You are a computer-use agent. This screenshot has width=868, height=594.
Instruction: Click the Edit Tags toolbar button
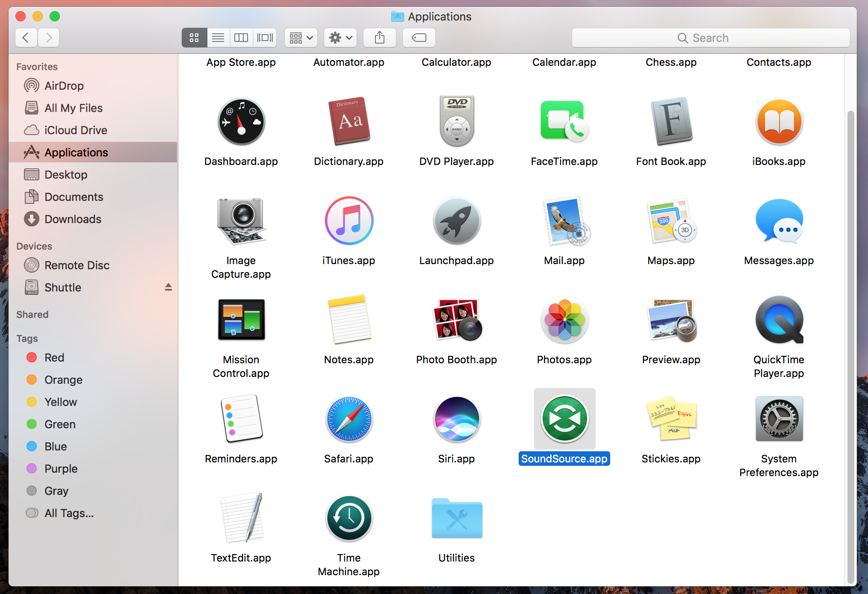(419, 38)
